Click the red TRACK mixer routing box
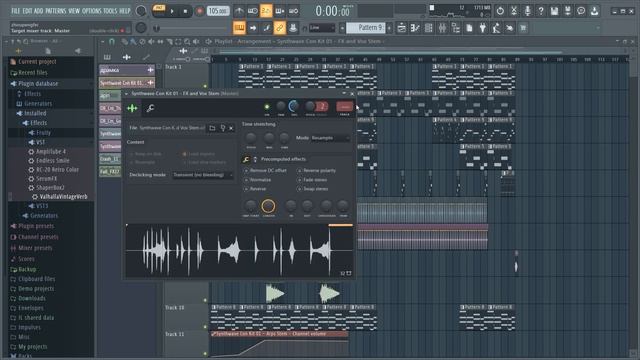This screenshot has height=360, width=640. [344, 107]
